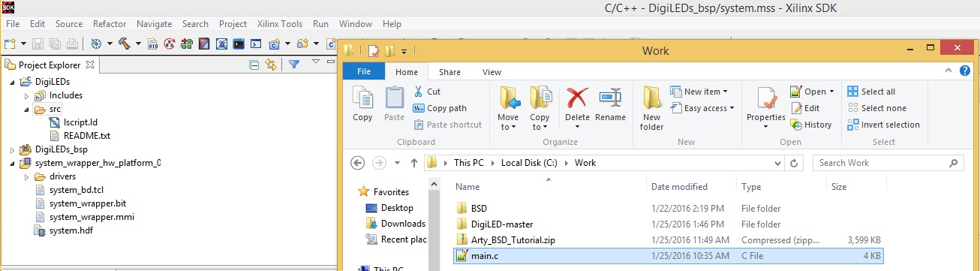Image resolution: width=980 pixels, height=271 pixels.
Task: Click the New C project icon in SDK
Action: [275, 44]
